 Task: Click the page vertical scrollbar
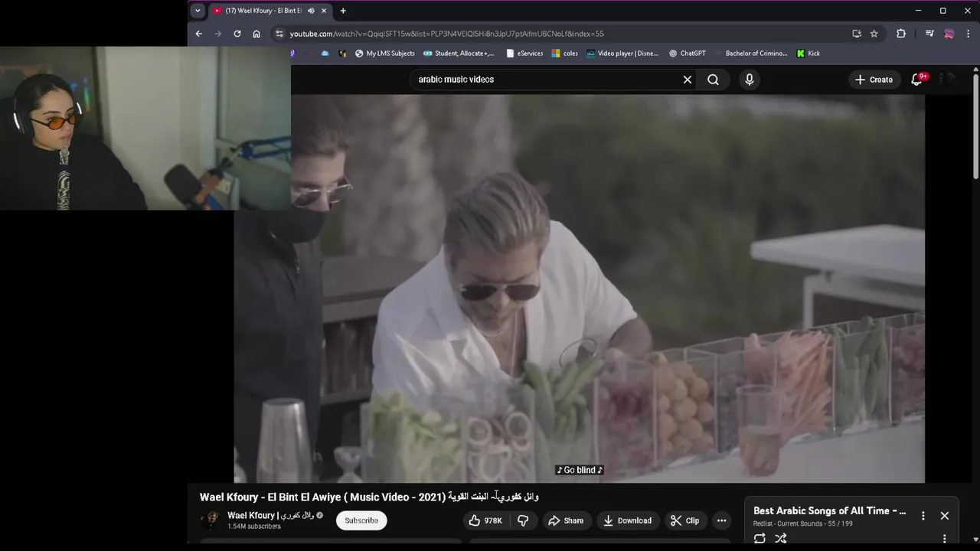coord(975,126)
